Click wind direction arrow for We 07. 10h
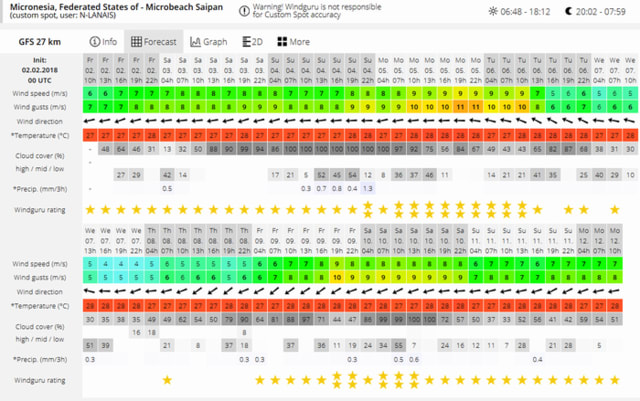 tap(630, 121)
